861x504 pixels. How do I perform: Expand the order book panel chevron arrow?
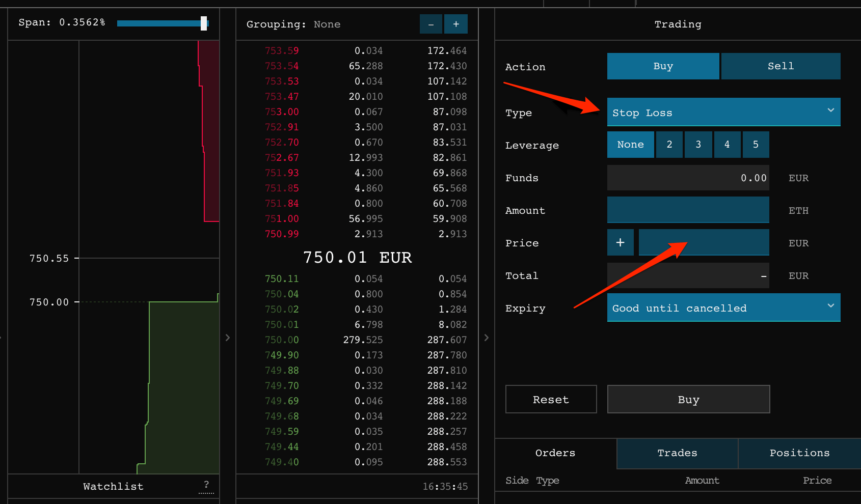tap(487, 338)
